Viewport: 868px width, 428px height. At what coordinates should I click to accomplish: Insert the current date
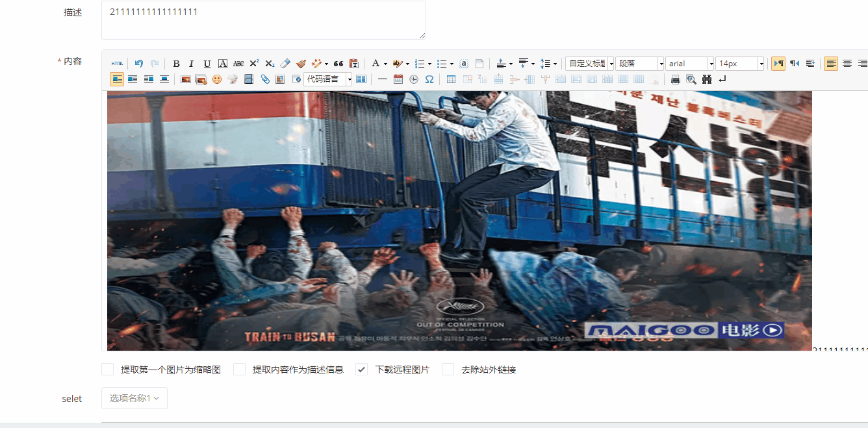coord(398,79)
